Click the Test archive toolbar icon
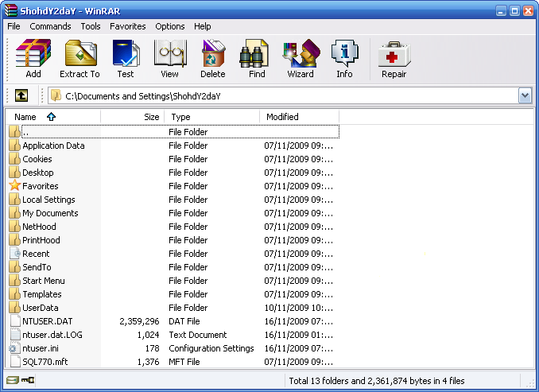 126,52
